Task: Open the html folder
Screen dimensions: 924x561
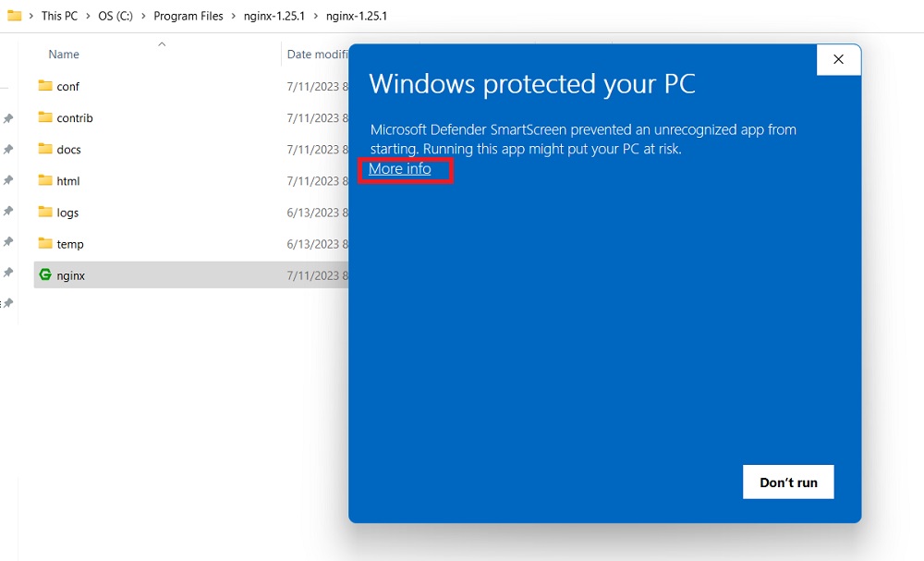Action: point(67,180)
